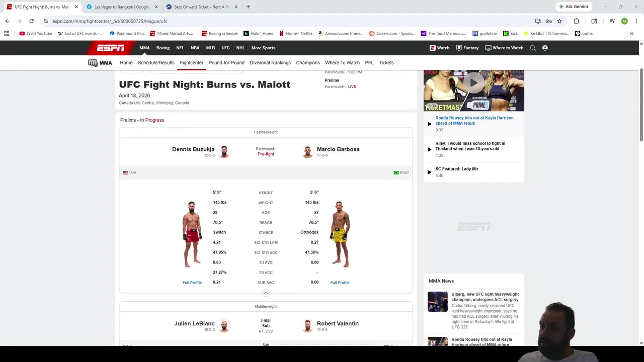Image resolution: width=644 pixels, height=362 pixels.
Task: Open the apps grid in the bookmarks bar
Action: (7, 34)
